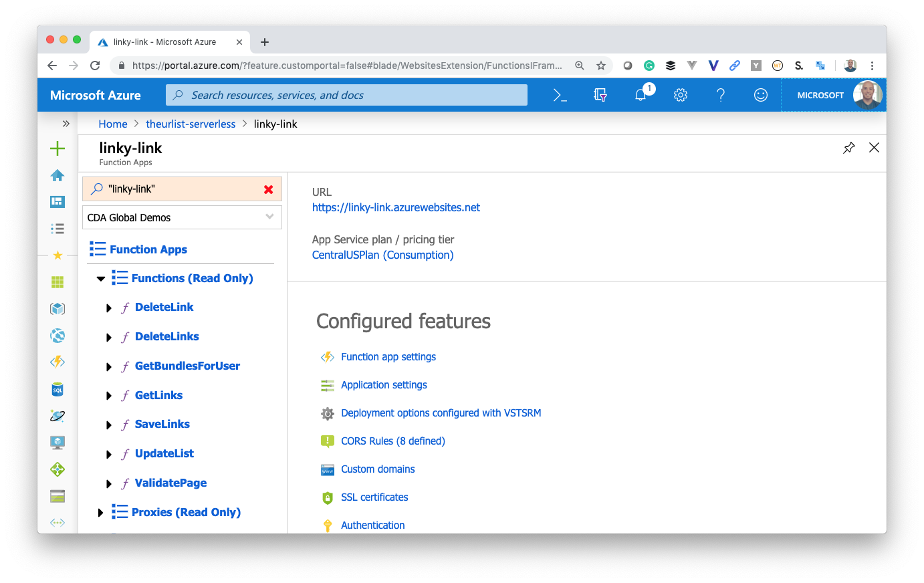The width and height of the screenshot is (924, 583).
Task: Select the GetBundlesForUser function
Action: click(187, 366)
